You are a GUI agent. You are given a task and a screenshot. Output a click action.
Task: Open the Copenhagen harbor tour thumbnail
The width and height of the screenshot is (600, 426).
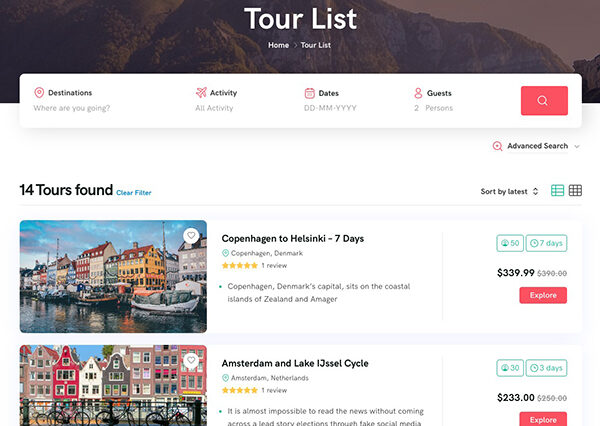(112, 276)
